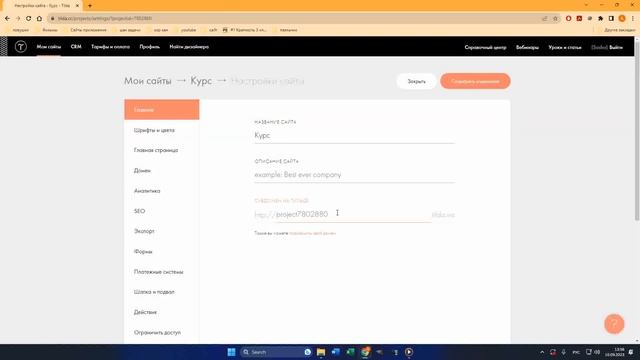This screenshot has width=640, height=360.
Task: Open File Explorer from the taskbar
Action: (321, 352)
